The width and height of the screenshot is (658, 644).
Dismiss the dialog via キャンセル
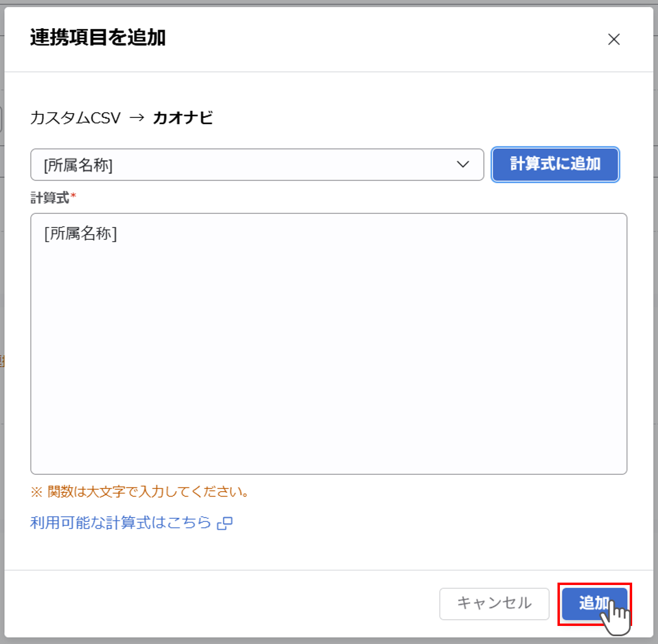pyautogui.click(x=494, y=604)
